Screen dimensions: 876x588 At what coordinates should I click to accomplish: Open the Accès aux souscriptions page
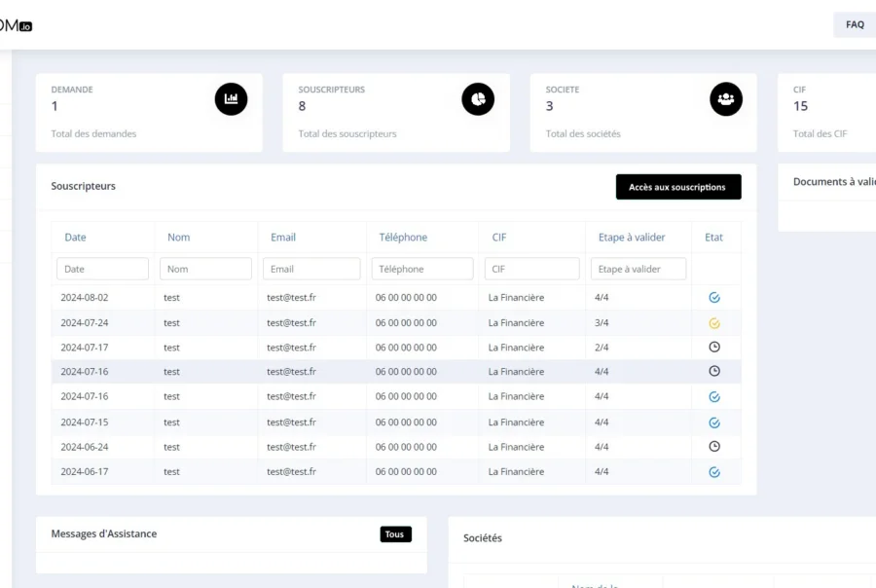pos(678,187)
